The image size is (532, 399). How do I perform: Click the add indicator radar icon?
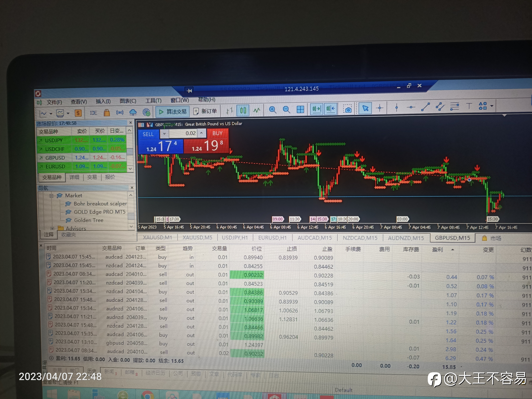[146, 112]
